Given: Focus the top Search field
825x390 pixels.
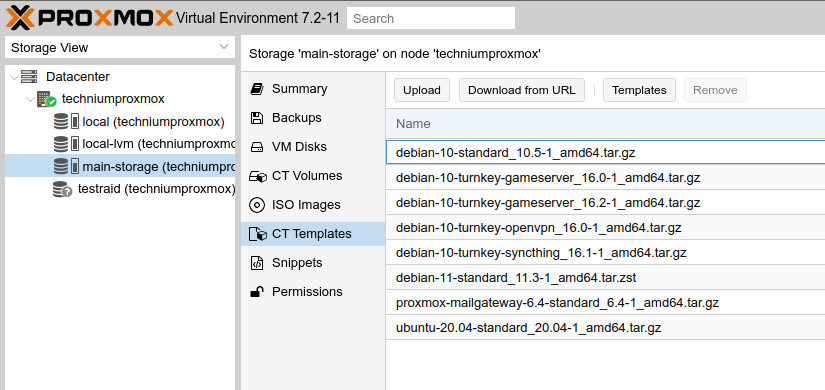Looking at the screenshot, I should [x=431, y=18].
